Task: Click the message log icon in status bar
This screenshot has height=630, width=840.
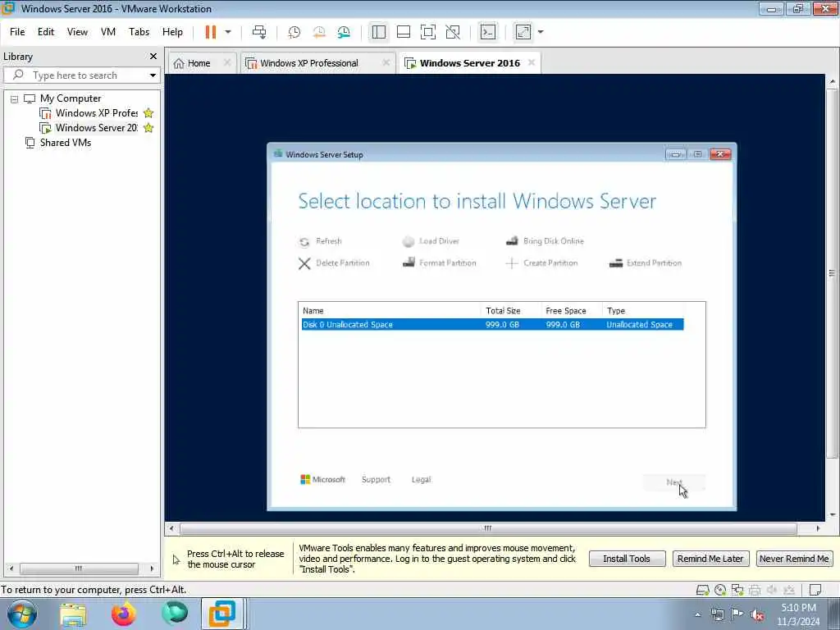Action: click(x=815, y=591)
